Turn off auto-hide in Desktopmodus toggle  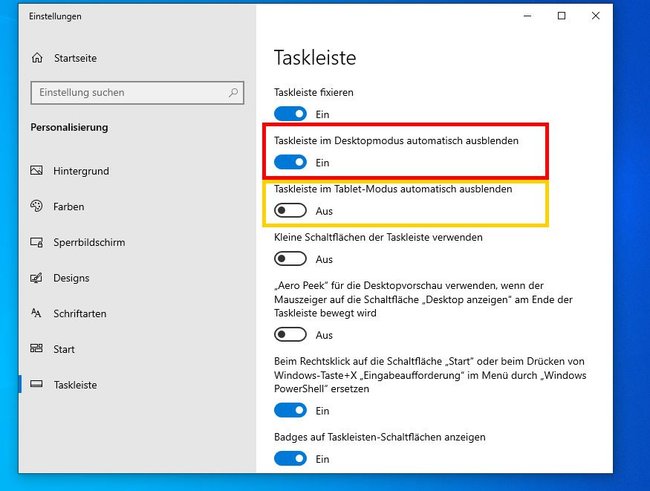(290, 162)
